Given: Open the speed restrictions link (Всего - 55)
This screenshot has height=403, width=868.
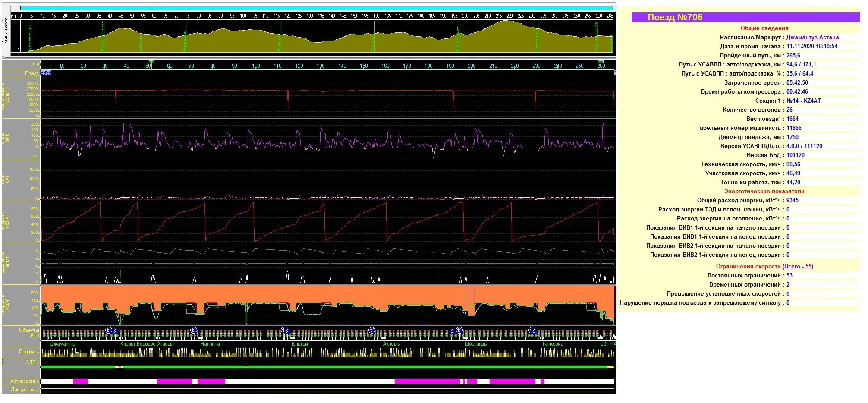Looking at the screenshot, I should pyautogui.click(x=798, y=267).
